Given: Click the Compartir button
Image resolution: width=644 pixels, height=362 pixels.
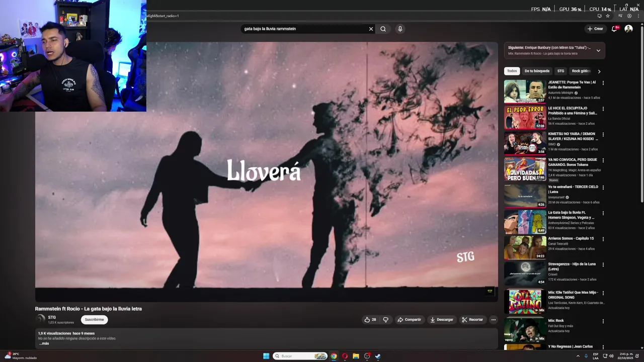Looking at the screenshot, I should coord(409,319).
